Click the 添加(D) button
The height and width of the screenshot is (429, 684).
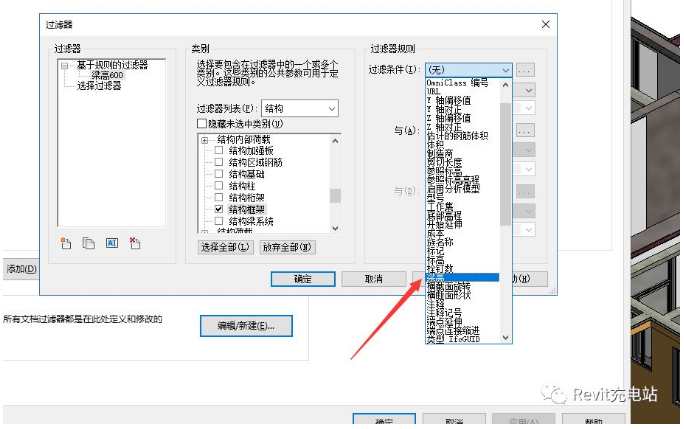pos(21,269)
